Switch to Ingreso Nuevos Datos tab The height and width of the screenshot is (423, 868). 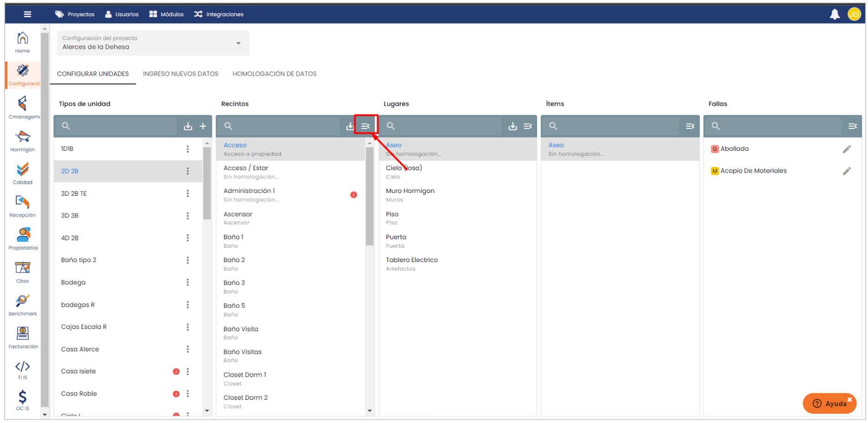pyautogui.click(x=180, y=74)
